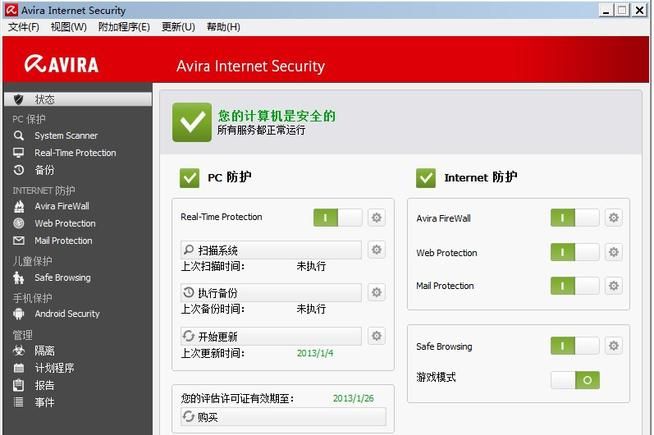Click the Safe Browsing family icon
The width and height of the screenshot is (654, 435).
click(x=18, y=277)
